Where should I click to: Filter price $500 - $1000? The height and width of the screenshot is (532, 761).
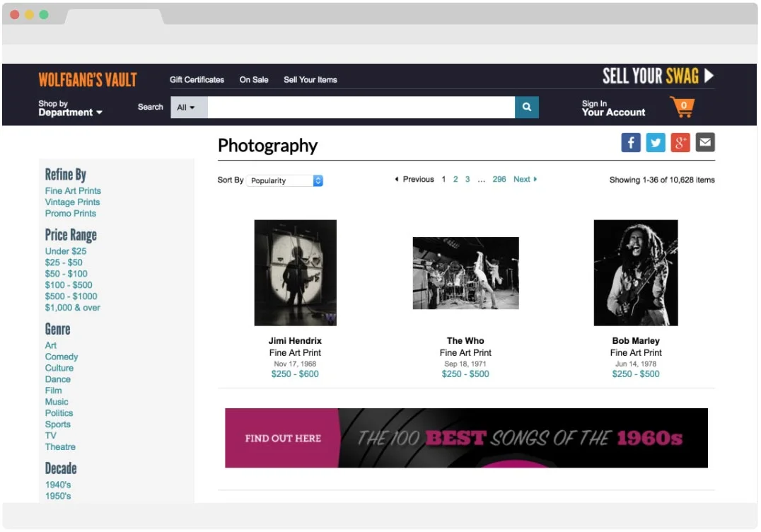(x=71, y=296)
